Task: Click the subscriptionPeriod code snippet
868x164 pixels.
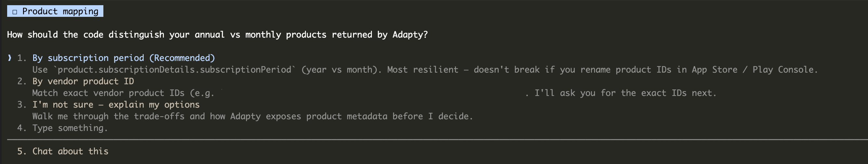Action: coord(174,70)
